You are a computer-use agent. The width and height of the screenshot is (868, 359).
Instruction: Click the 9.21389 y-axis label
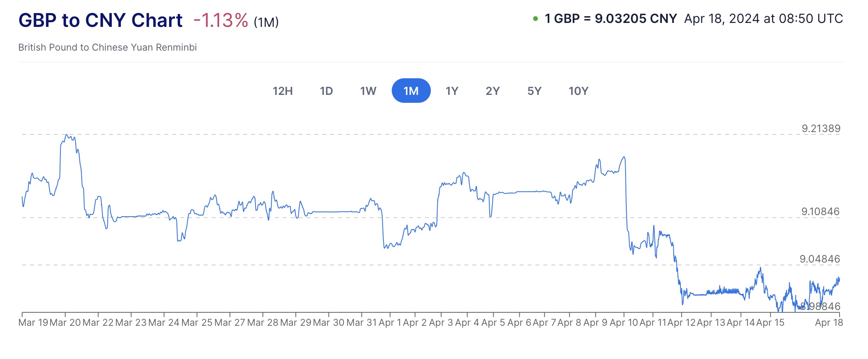(821, 128)
